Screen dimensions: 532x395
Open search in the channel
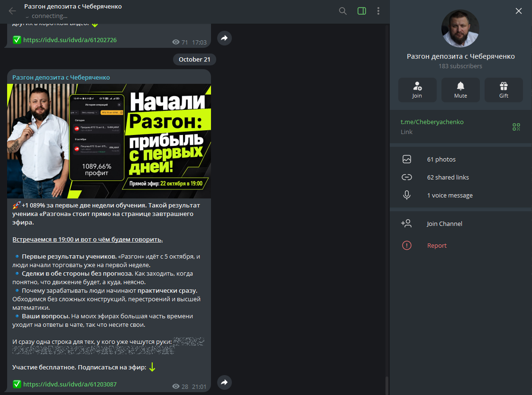pos(343,11)
